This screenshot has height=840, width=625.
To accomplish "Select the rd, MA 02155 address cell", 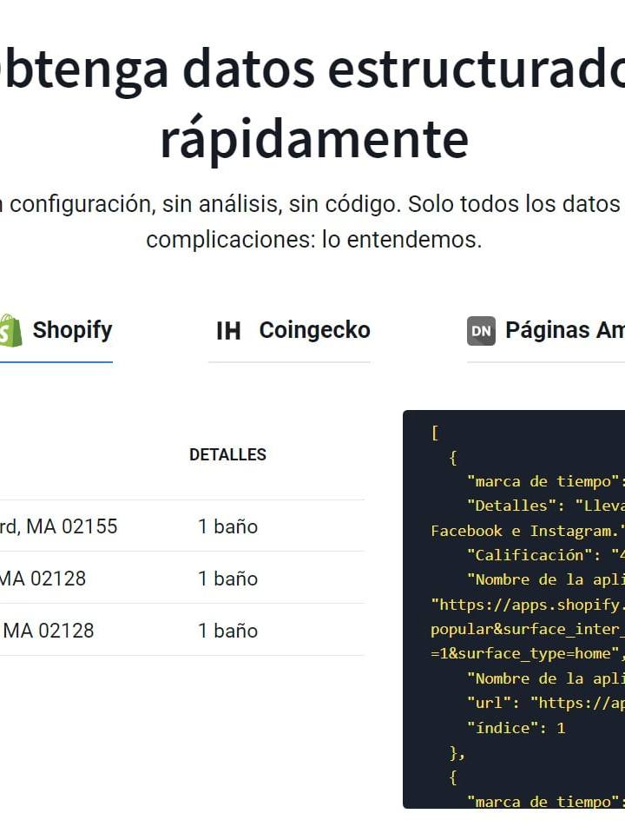I will click(x=58, y=526).
